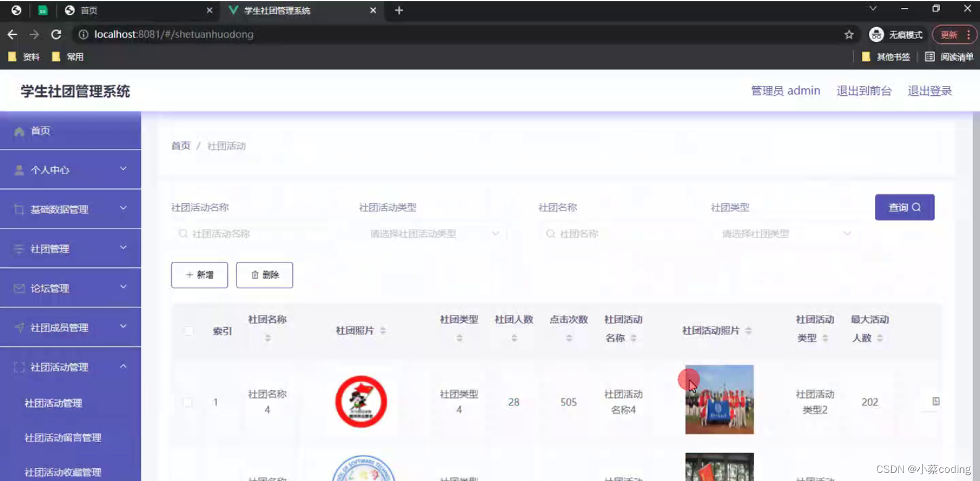980x481 pixels.
Task: Reload the page with refresh icon
Action: tap(56, 35)
